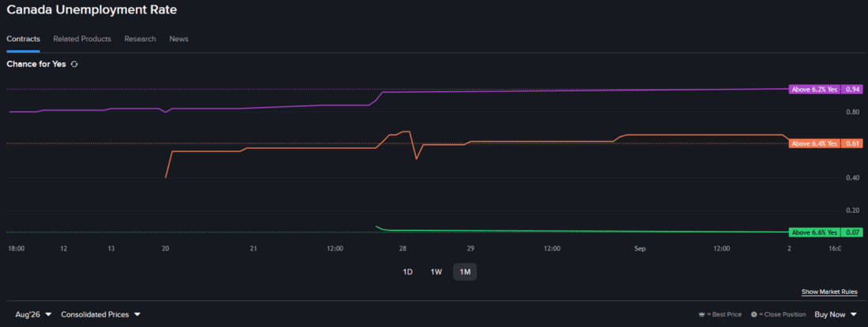Click the Sep date axis label
Viewport: 868px width, 327px height.
640,249
